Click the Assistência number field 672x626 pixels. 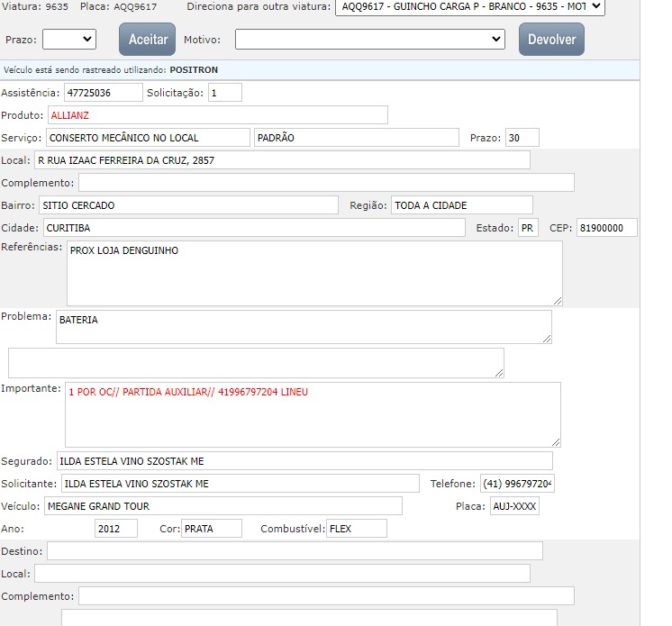[x=103, y=93]
